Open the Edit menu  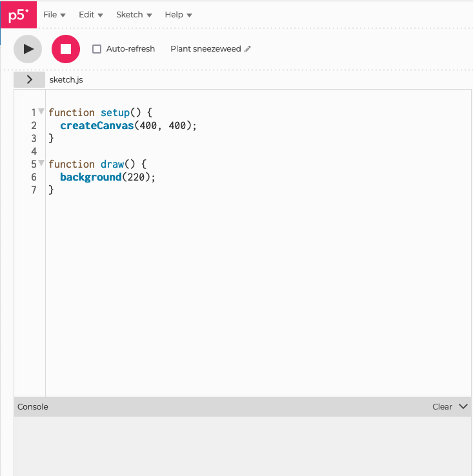(x=91, y=15)
